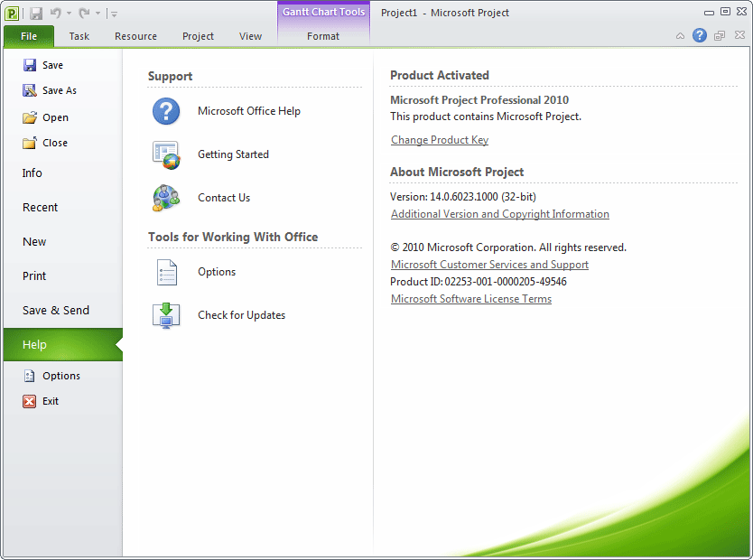Minimize the ribbon with the caret icon
This screenshot has width=753, height=560.
pyautogui.click(x=680, y=35)
